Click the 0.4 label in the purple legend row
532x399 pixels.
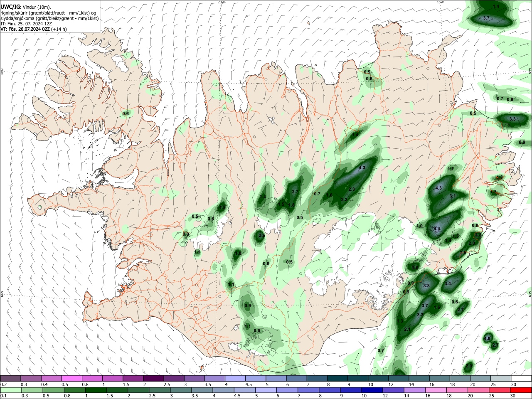point(44,384)
